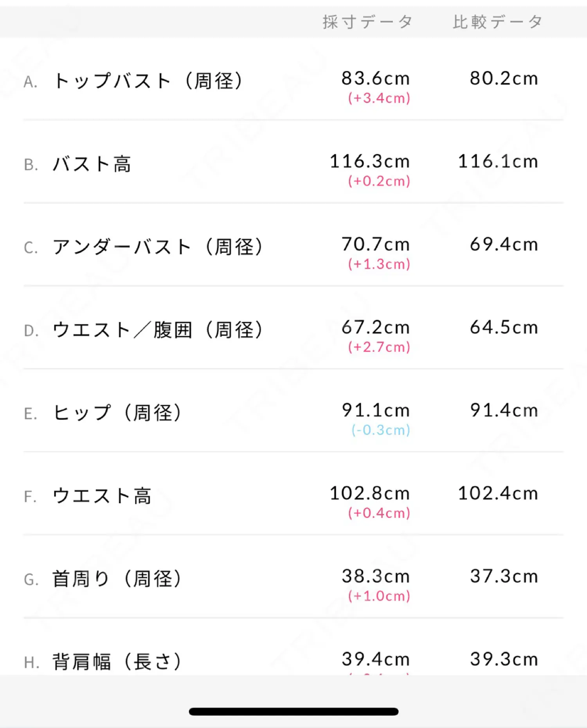Click the 37.3cm comparison value
The height and width of the screenshot is (728, 587).
(x=504, y=576)
